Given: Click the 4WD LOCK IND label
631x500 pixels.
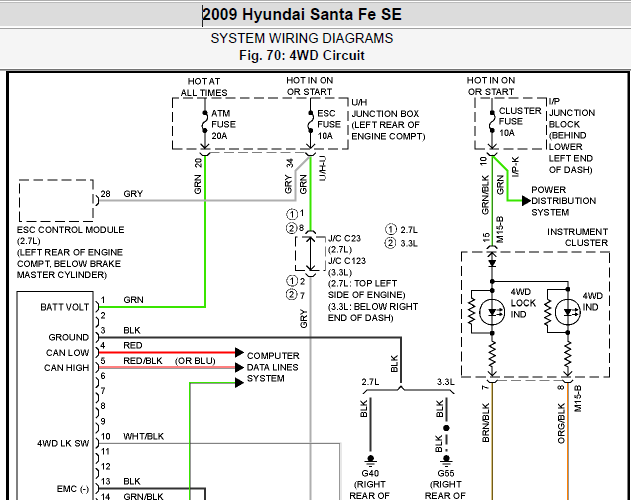Looking at the screenshot, I should (523, 303).
